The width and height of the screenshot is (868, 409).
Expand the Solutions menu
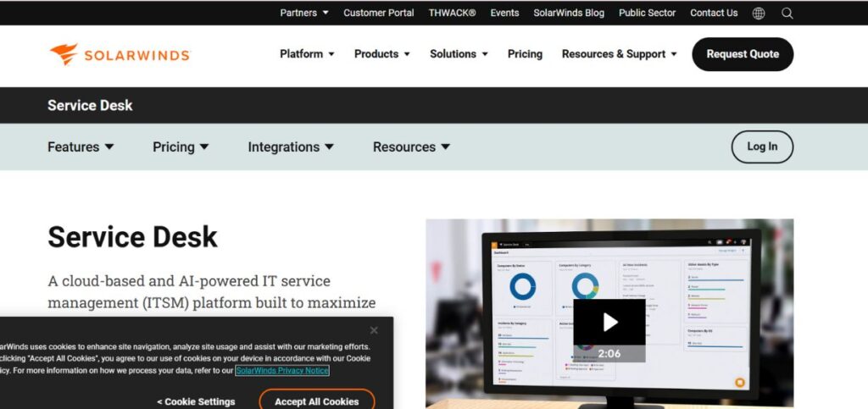[x=459, y=54]
